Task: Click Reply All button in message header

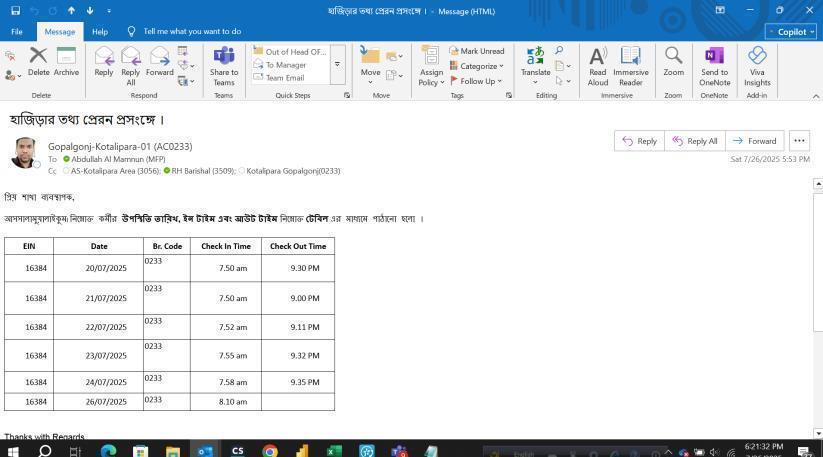Action: [695, 141]
